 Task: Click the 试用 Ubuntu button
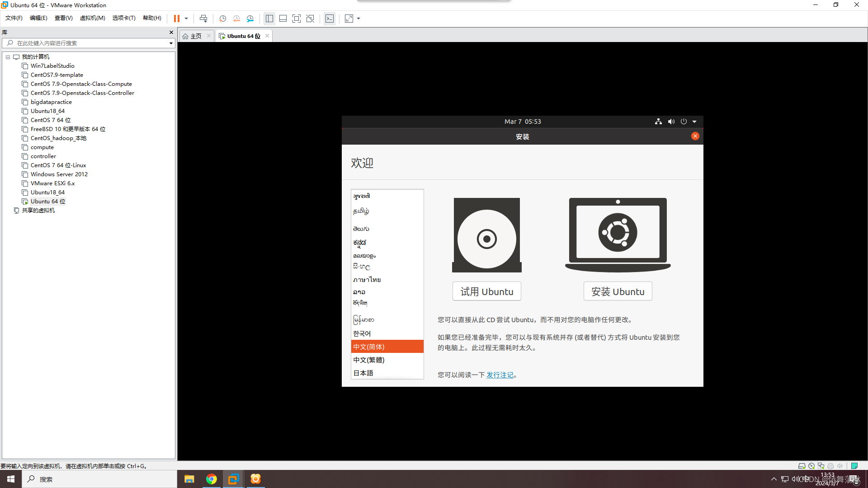(x=487, y=291)
